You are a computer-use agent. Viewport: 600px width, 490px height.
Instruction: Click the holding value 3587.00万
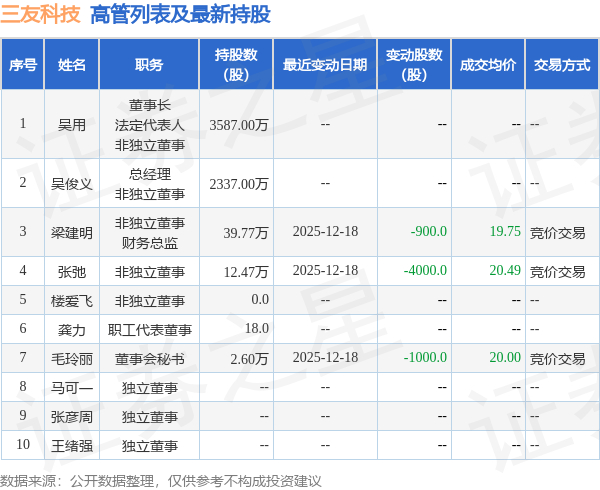tap(239, 125)
